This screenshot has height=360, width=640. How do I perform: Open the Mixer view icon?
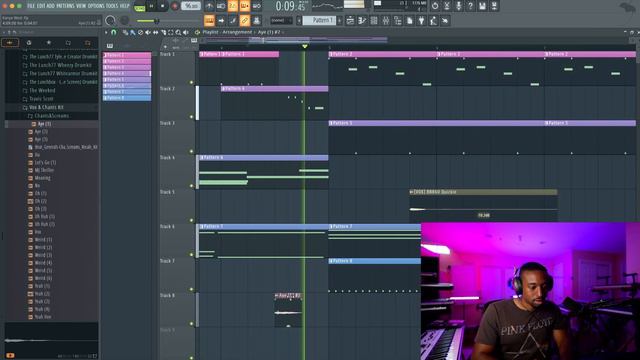[386, 20]
